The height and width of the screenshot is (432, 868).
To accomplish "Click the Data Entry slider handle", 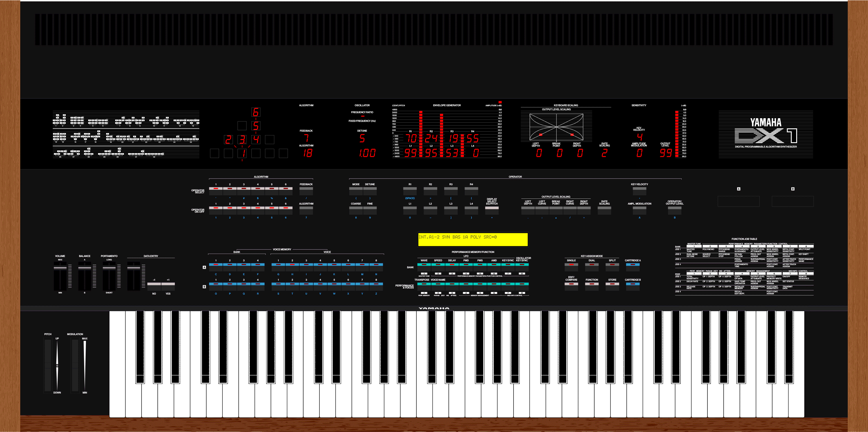I will coord(134,268).
